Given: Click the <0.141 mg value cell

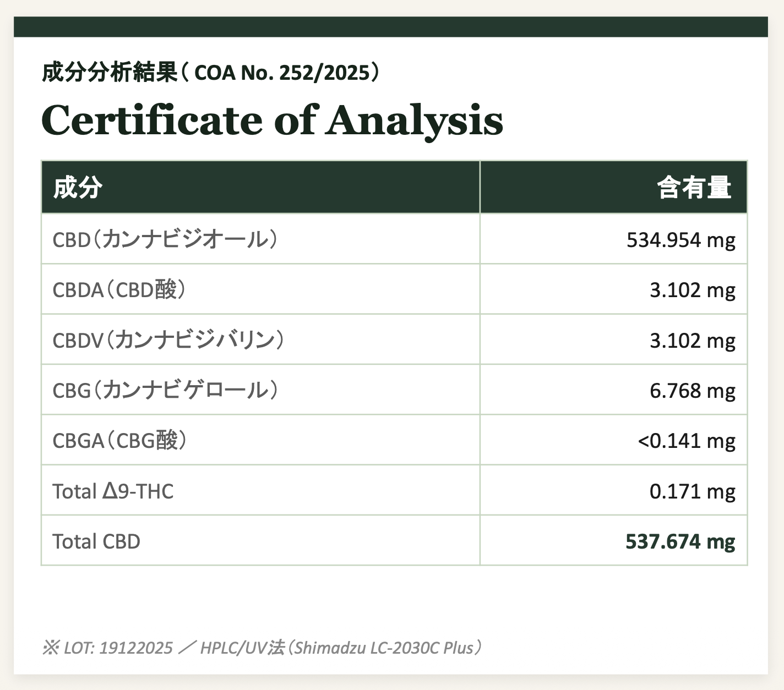Looking at the screenshot, I should [x=687, y=441].
